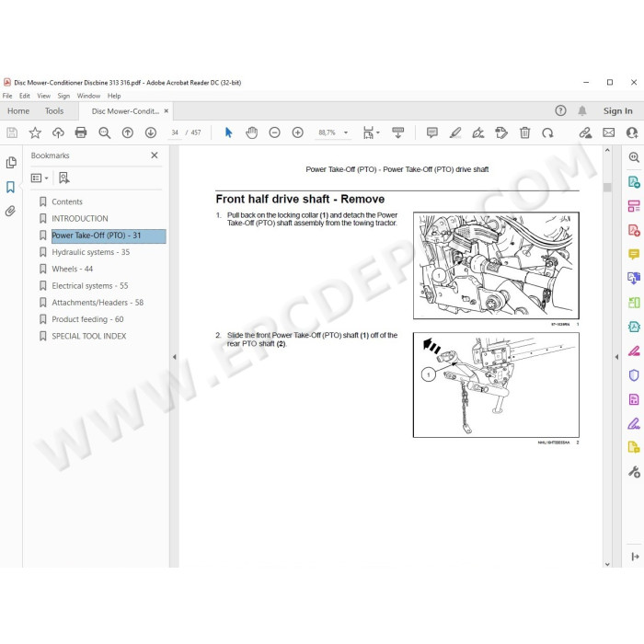Close the Bookmarks panel
The width and height of the screenshot is (644, 644).
tap(155, 155)
